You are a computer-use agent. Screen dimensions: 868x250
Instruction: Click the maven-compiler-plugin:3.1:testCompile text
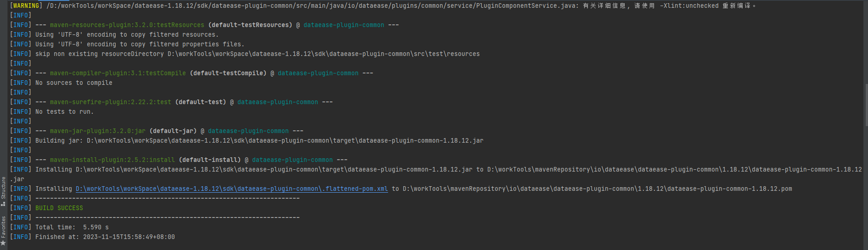(x=118, y=73)
